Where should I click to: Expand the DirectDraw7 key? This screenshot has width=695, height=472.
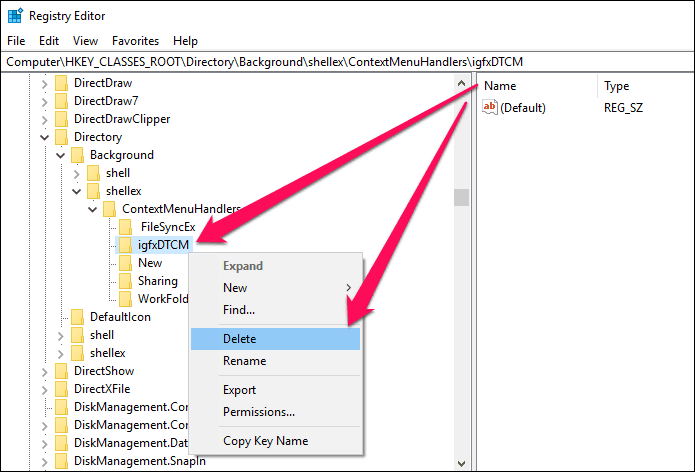point(44,101)
